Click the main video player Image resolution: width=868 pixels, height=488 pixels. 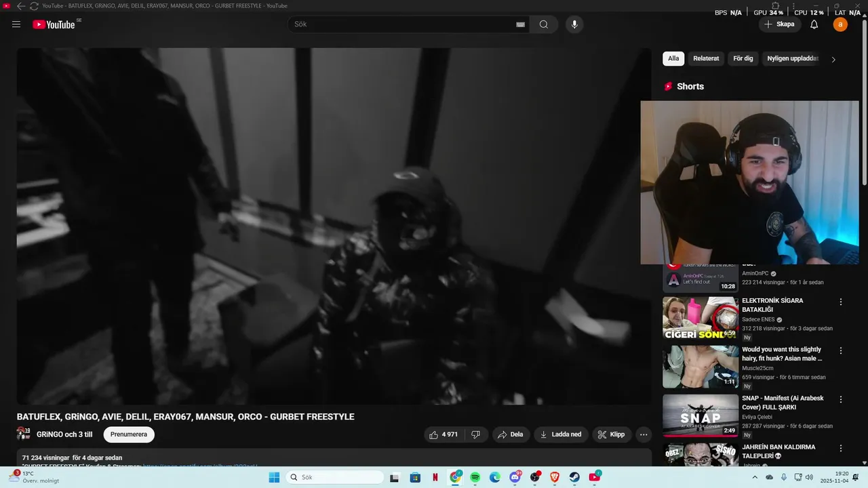pos(334,226)
